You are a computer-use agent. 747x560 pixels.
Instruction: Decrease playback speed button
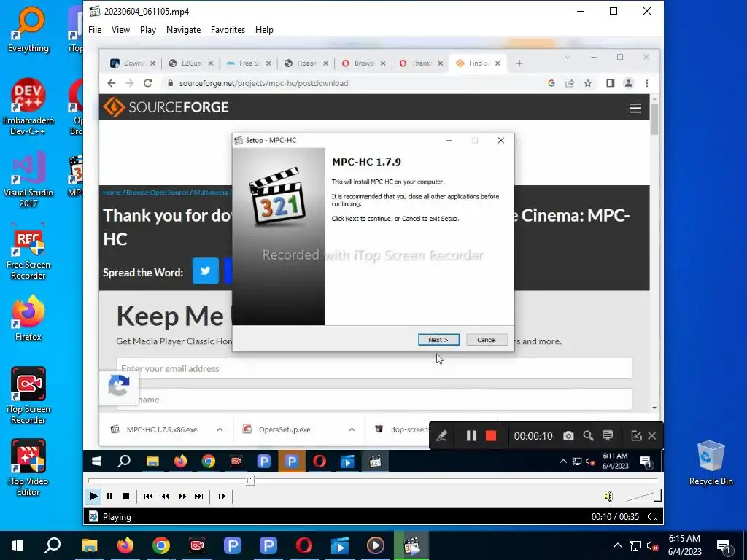click(166, 496)
